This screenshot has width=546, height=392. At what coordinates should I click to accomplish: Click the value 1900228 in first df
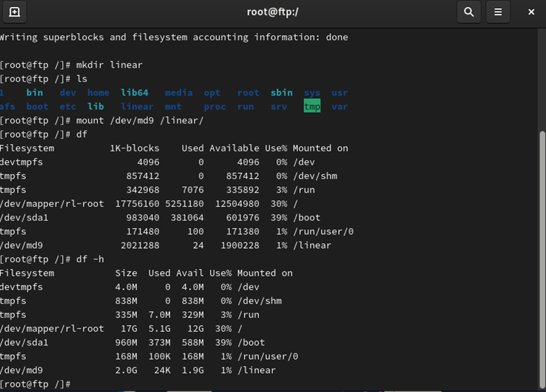tap(240, 245)
